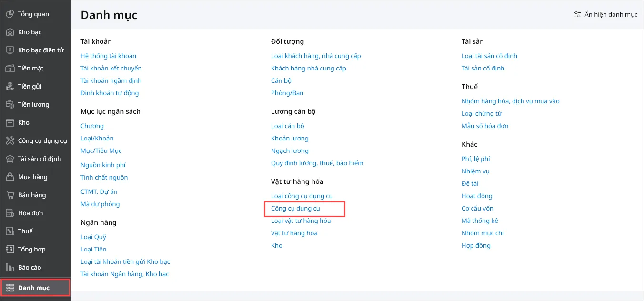This screenshot has width=644, height=301.
Task: Open Báo cáo bar chart icon
Action: pyautogui.click(x=10, y=268)
